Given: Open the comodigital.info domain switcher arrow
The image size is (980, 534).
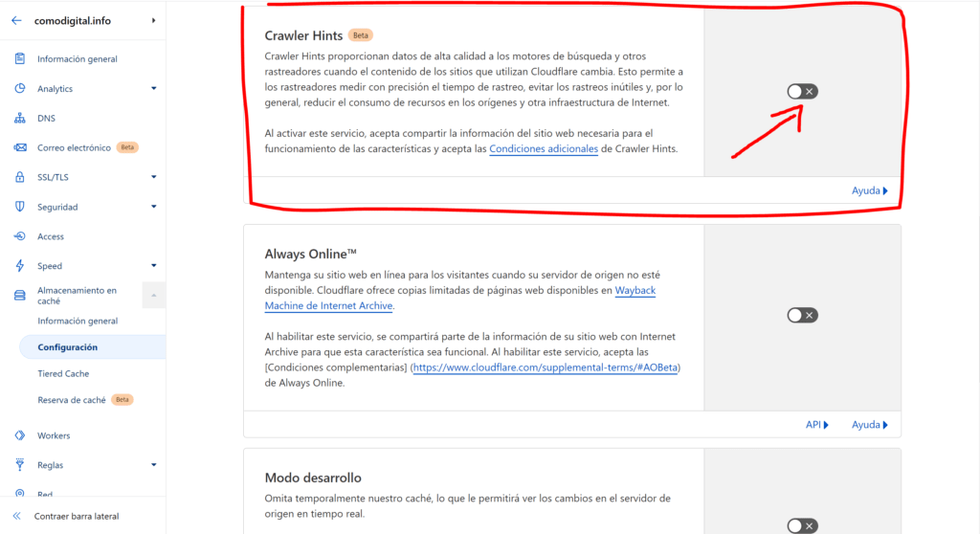Looking at the screenshot, I should point(153,21).
